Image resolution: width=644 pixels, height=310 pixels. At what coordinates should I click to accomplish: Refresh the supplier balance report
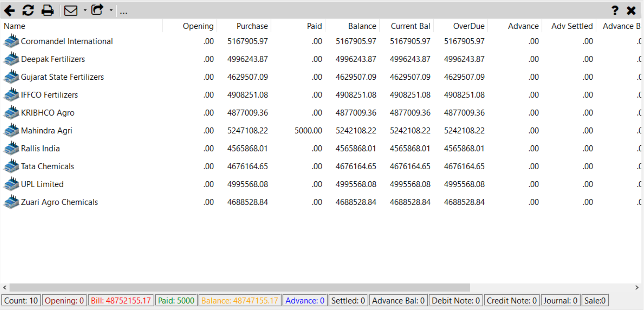click(28, 10)
